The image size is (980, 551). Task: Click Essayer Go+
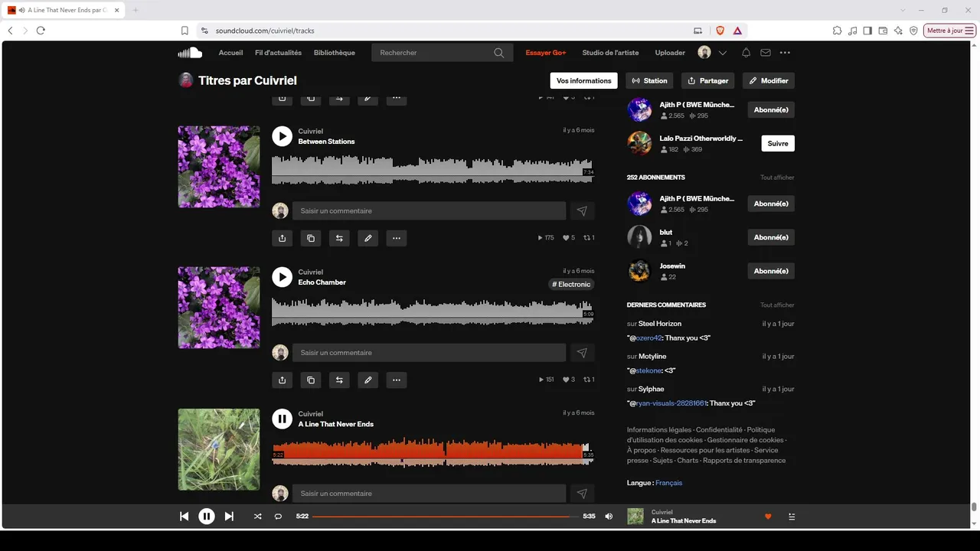pos(546,53)
